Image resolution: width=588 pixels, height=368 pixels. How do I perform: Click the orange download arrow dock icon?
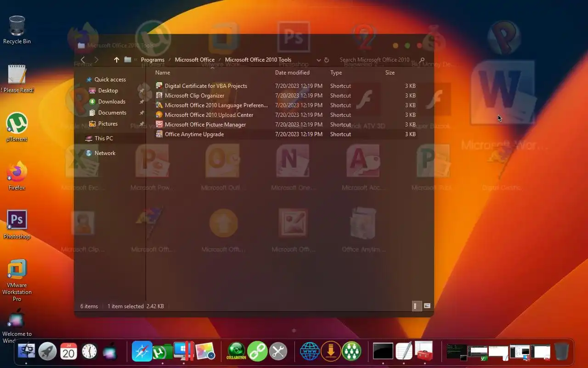[331, 352]
